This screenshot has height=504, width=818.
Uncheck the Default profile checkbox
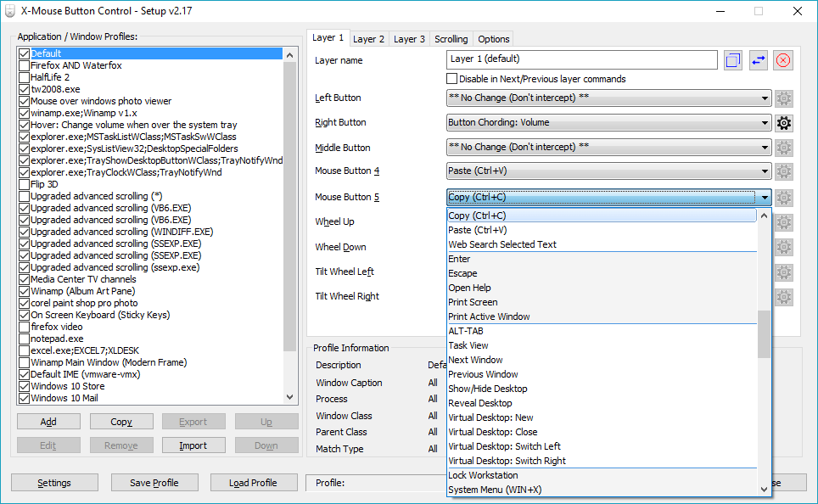22,53
